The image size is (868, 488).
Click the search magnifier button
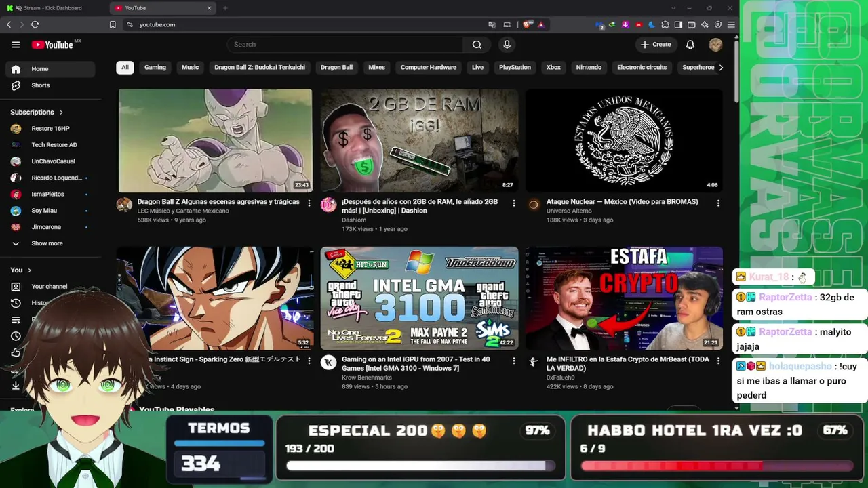pos(477,45)
